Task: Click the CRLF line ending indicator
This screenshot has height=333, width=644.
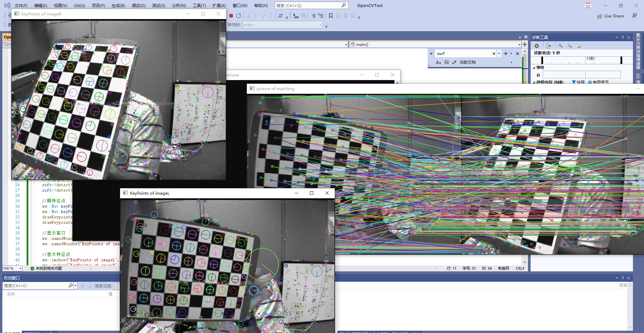Action: point(520,268)
